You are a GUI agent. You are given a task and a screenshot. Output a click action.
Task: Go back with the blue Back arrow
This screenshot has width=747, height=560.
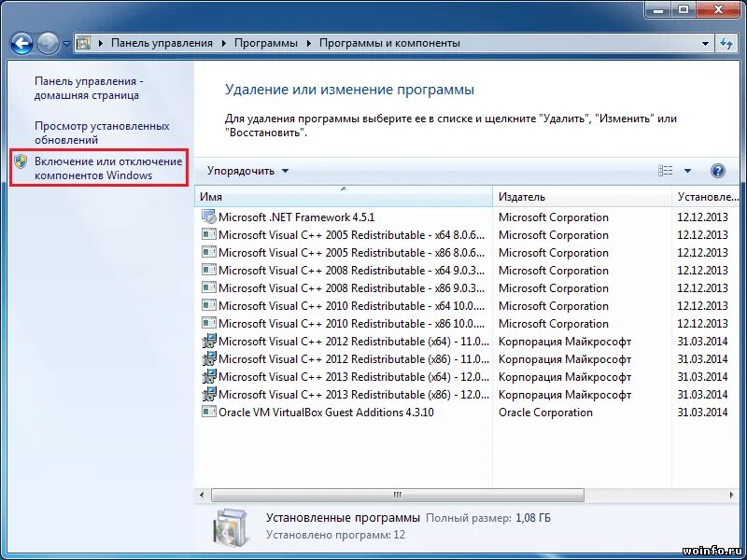pos(21,43)
